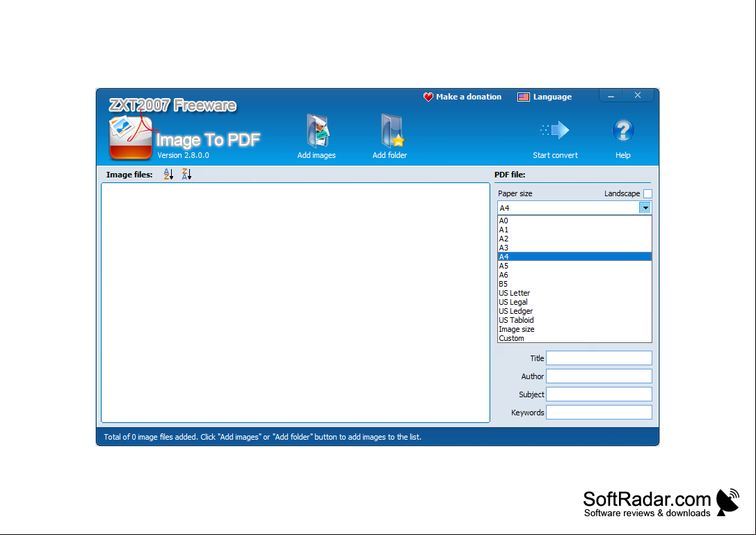This screenshot has height=535, width=756.
Task: Sort image files descending Z-A
Action: tap(186, 174)
